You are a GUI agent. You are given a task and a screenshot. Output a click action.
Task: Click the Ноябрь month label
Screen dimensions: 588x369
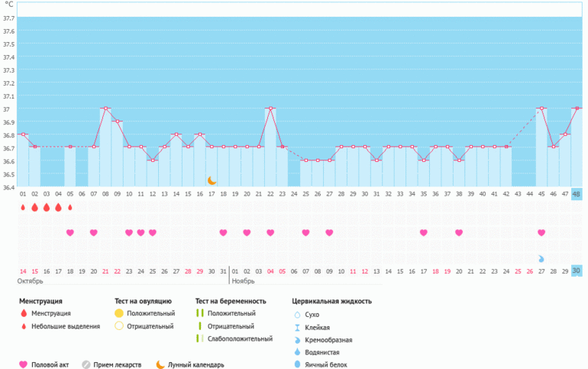[x=243, y=281]
